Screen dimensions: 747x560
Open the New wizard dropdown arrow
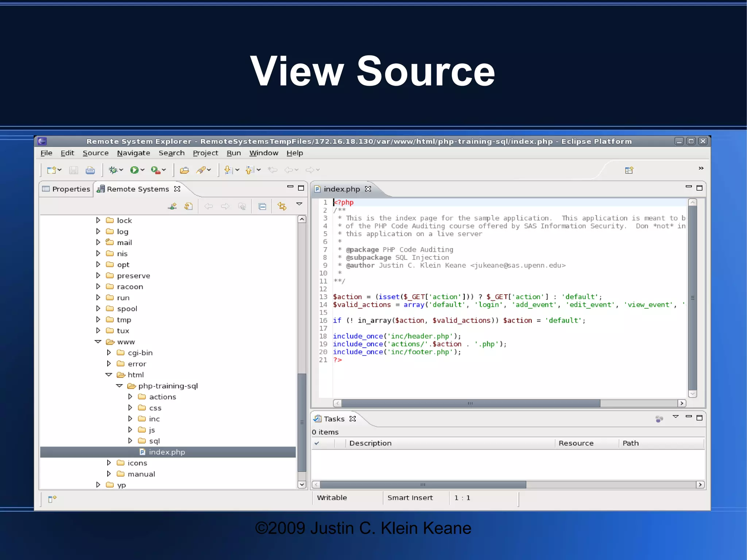point(59,170)
